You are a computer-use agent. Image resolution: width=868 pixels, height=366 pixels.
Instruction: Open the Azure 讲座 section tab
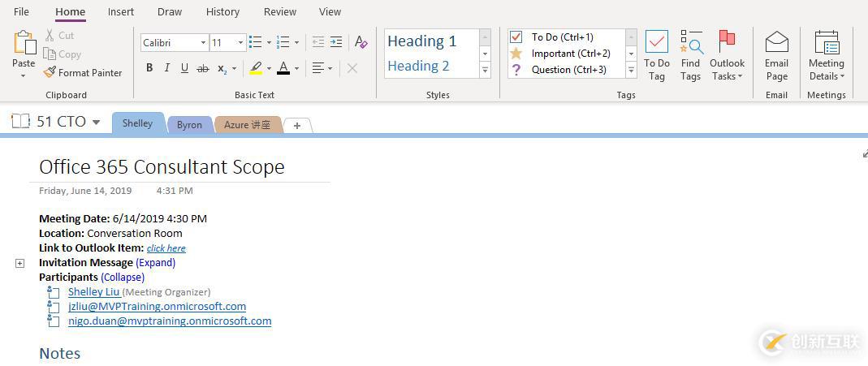[248, 125]
